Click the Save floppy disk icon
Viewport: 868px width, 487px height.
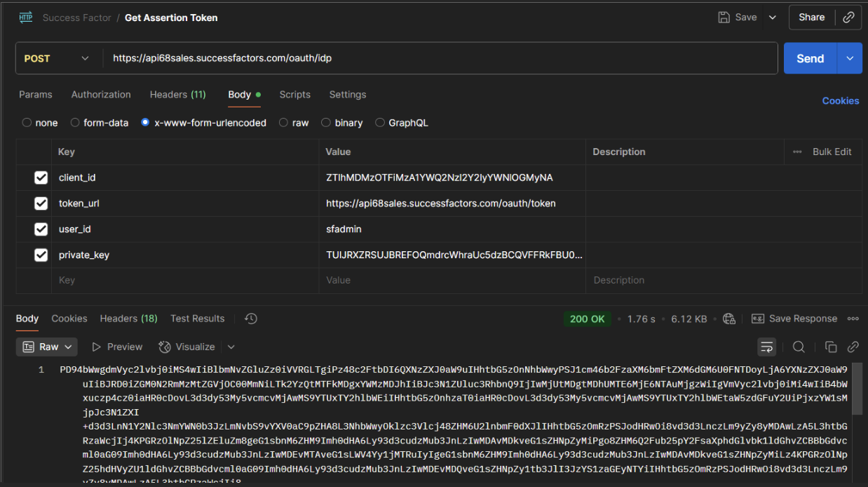click(x=724, y=18)
